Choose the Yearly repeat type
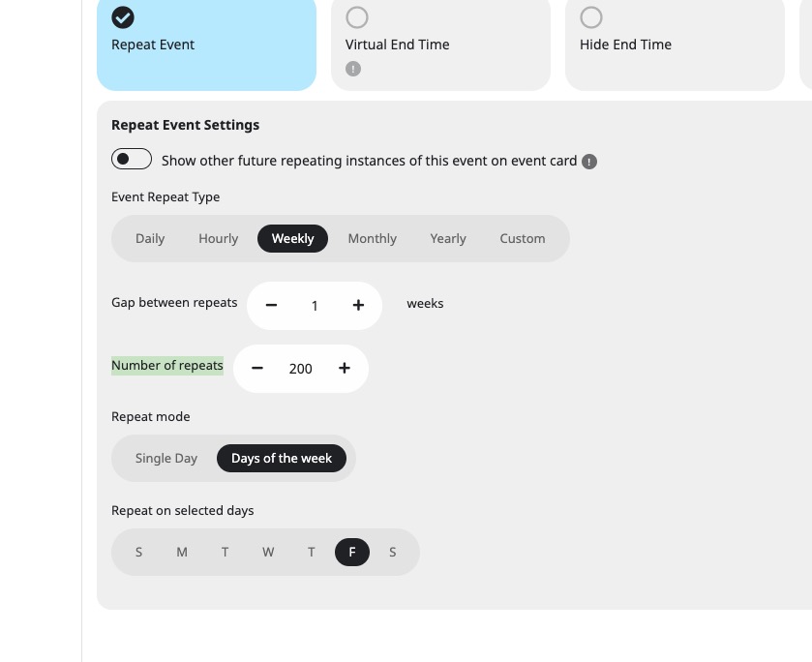 pos(448,239)
